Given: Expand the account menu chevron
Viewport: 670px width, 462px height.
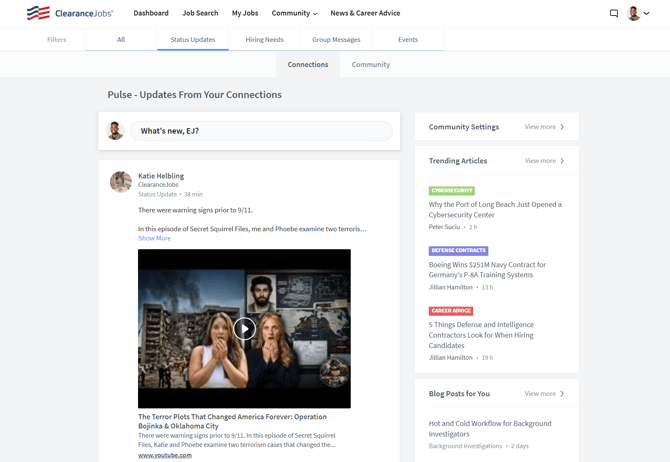Looking at the screenshot, I should pyautogui.click(x=646, y=13).
